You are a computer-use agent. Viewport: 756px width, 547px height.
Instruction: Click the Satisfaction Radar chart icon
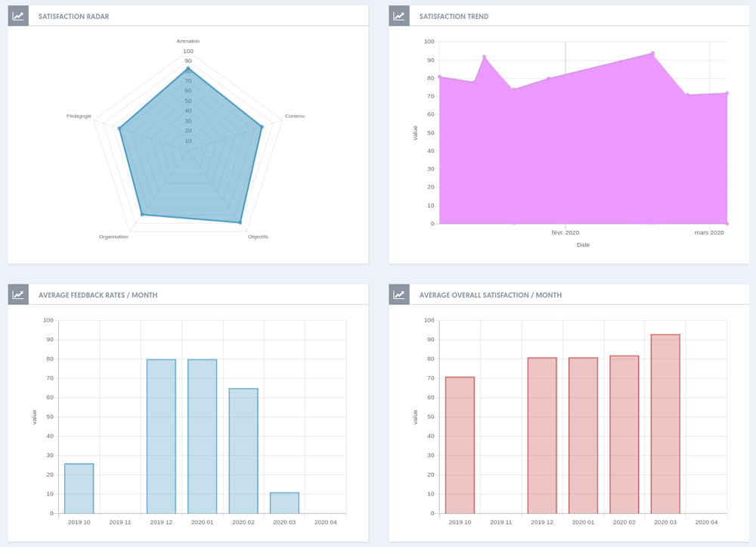18,16
